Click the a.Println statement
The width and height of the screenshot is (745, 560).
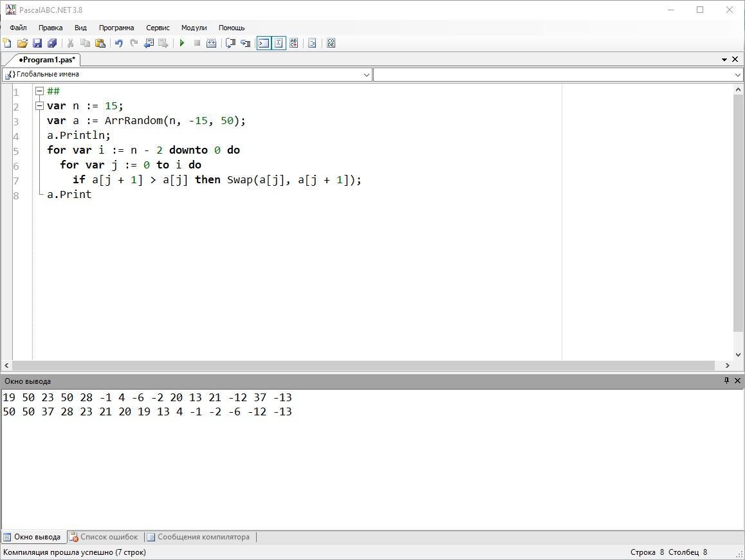[78, 136]
